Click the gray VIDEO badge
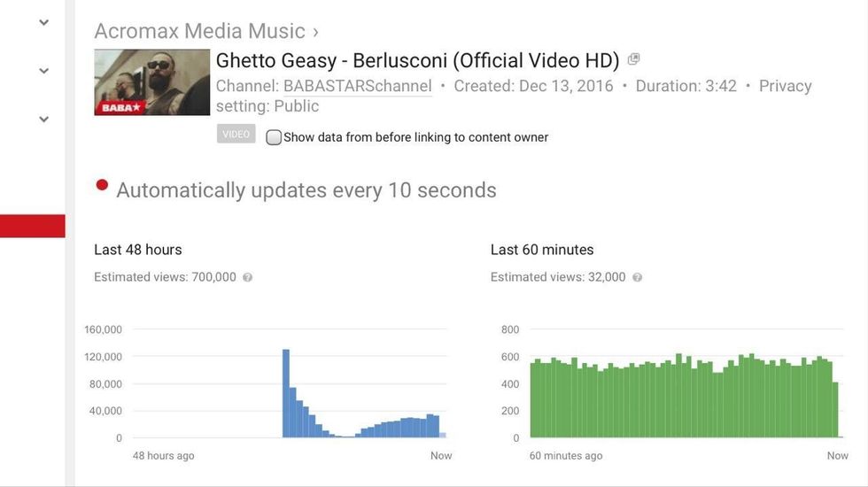Screen dimensions: 868x487 236,134
